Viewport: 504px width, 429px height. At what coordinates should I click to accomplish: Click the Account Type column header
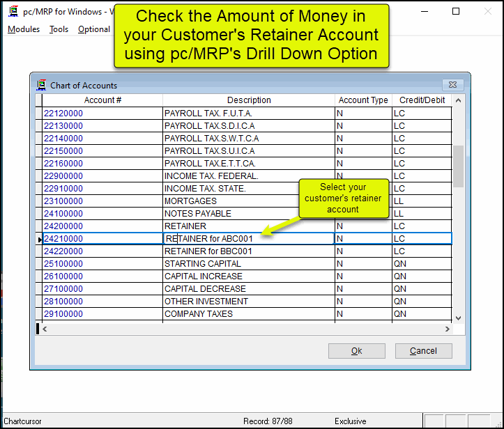coord(363,100)
